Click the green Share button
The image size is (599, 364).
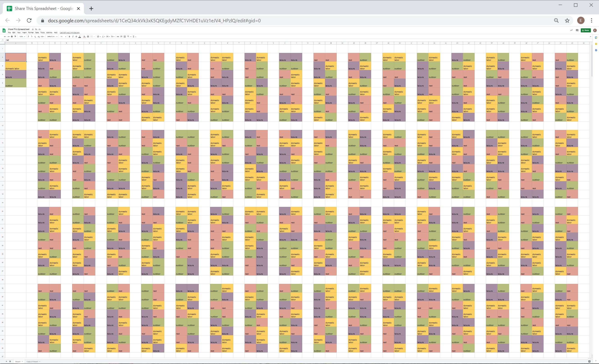[585, 30]
